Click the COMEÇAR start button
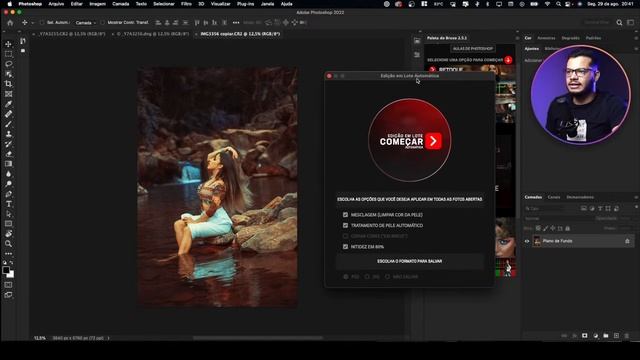This screenshot has height=360, width=640. tap(410, 141)
